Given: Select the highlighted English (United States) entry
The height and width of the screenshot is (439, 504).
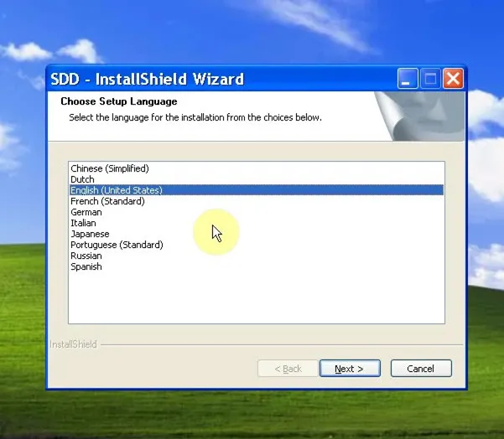Looking at the screenshot, I should (116, 190).
